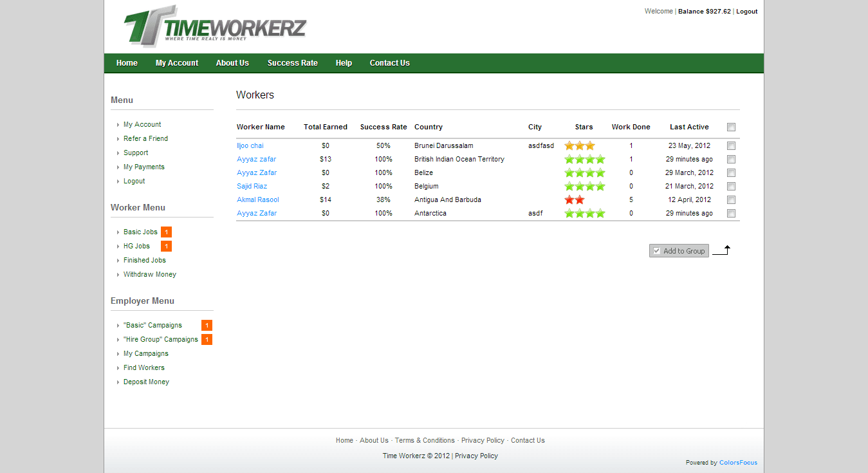Open Ayyaz Zafar profile from Belize
The width and height of the screenshot is (868, 473).
[x=257, y=173]
